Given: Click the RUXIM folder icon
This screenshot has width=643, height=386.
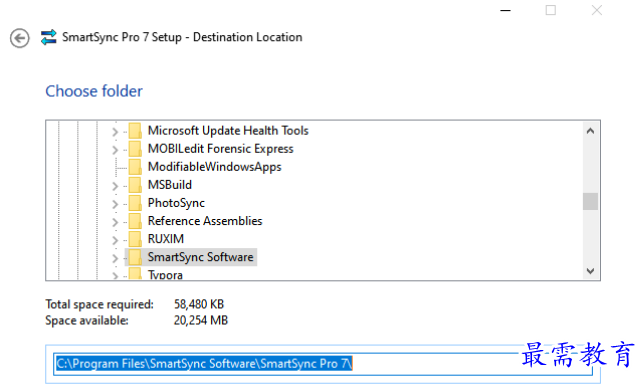Looking at the screenshot, I should pos(135,239).
